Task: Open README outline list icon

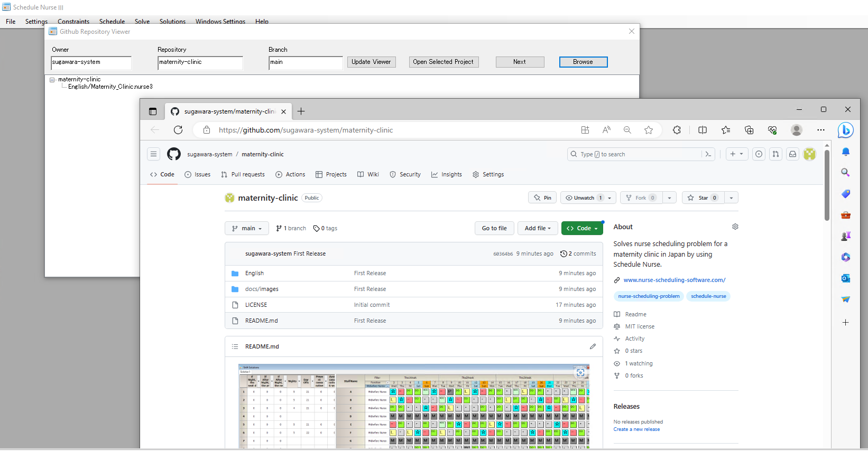Action: (235, 346)
